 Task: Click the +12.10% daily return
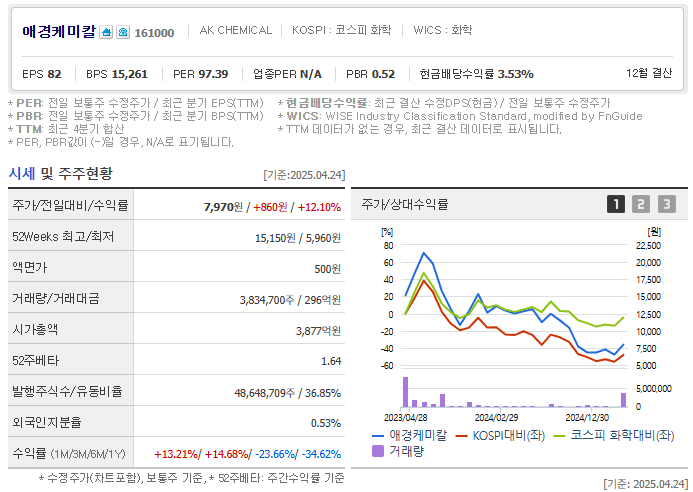tap(319, 207)
